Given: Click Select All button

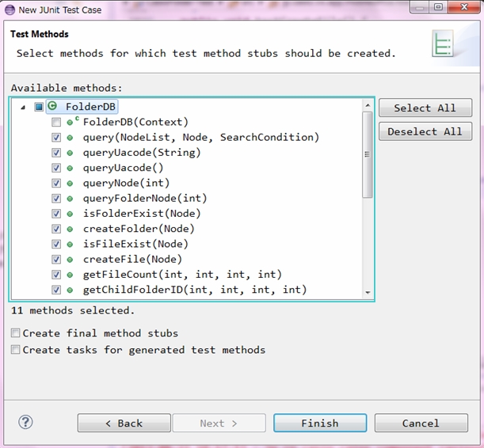Looking at the screenshot, I should (425, 108).
